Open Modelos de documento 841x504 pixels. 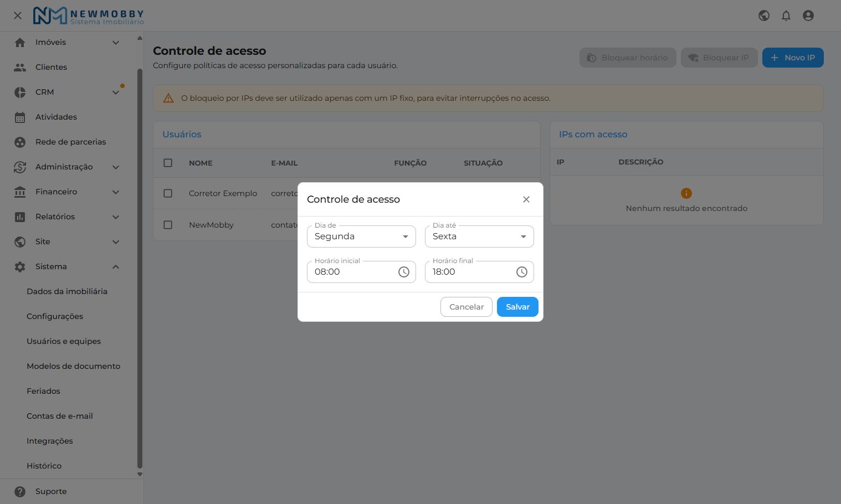[73, 366]
